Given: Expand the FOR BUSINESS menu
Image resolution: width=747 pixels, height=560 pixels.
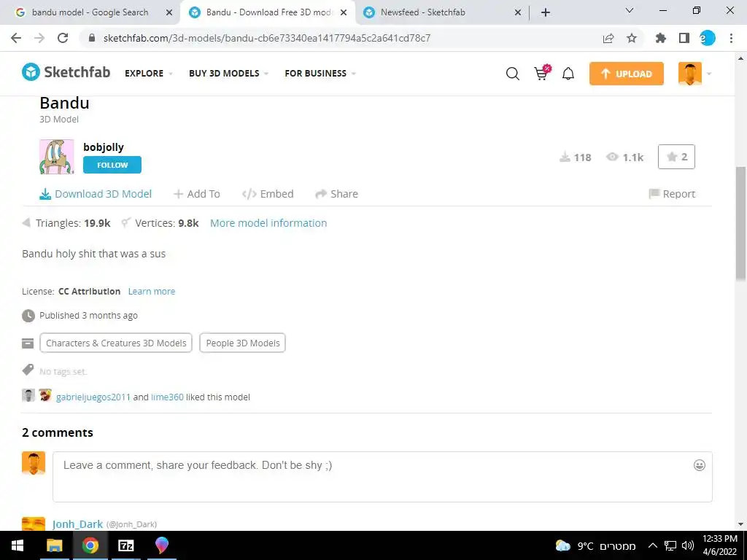Looking at the screenshot, I should click(320, 74).
